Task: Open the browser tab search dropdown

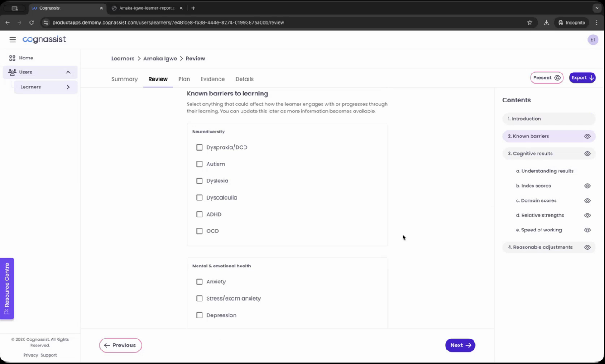Action: point(597,8)
